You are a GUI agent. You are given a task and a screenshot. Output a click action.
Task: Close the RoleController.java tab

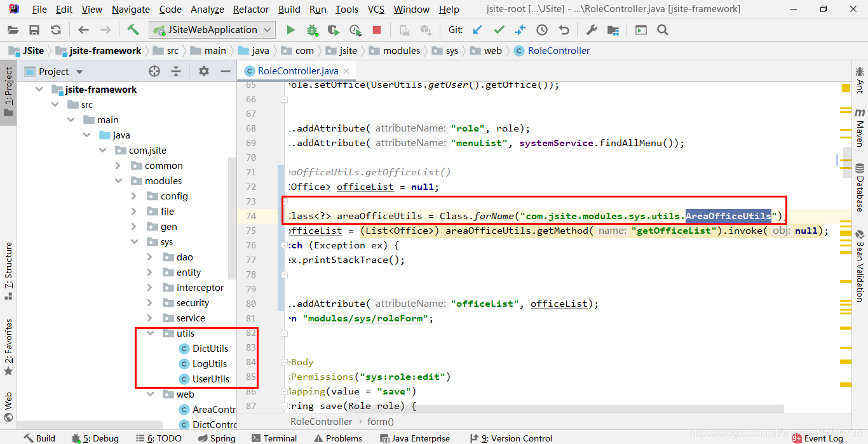pyautogui.click(x=346, y=72)
